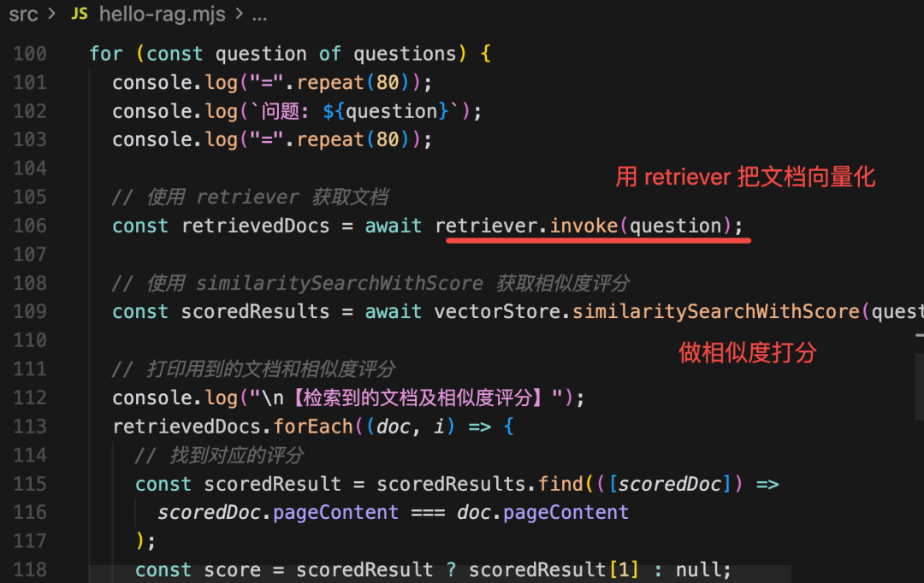This screenshot has width=924, height=583.
Task: Click the red annotation 做相似度打分
Action: 747,353
